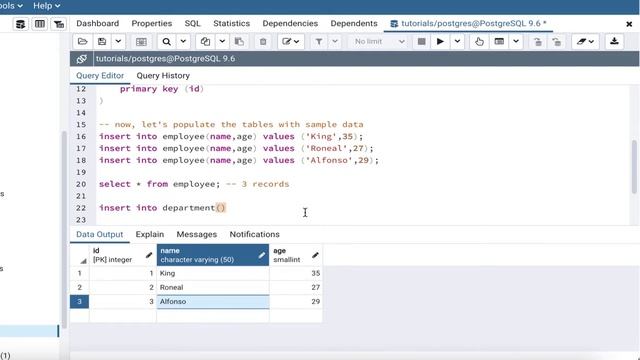
Task: Open the Notifications tab
Action: click(x=254, y=234)
